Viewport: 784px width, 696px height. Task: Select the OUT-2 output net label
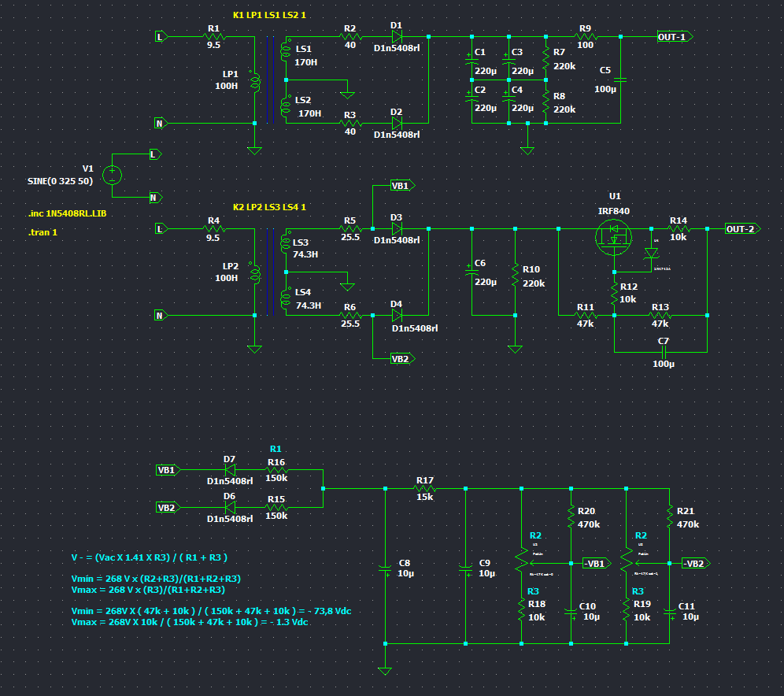pos(743,228)
